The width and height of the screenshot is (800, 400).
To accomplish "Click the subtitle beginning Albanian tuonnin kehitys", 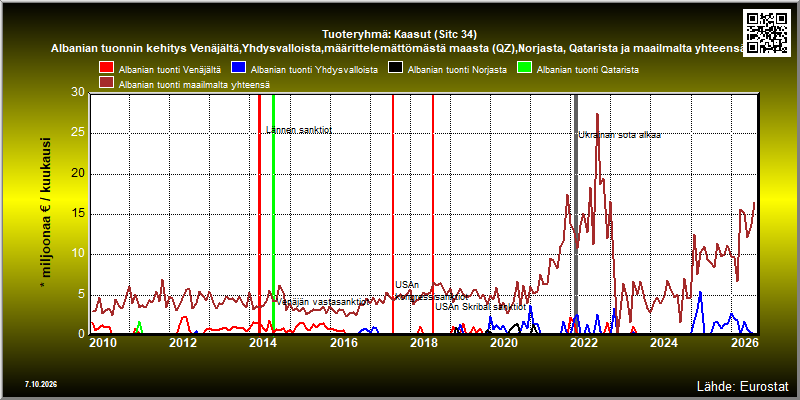I will [x=397, y=48].
